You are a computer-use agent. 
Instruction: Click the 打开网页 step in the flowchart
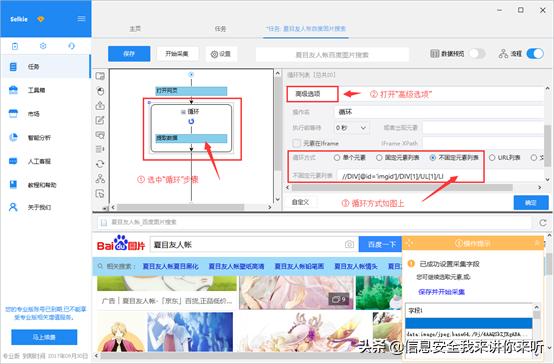[191, 91]
